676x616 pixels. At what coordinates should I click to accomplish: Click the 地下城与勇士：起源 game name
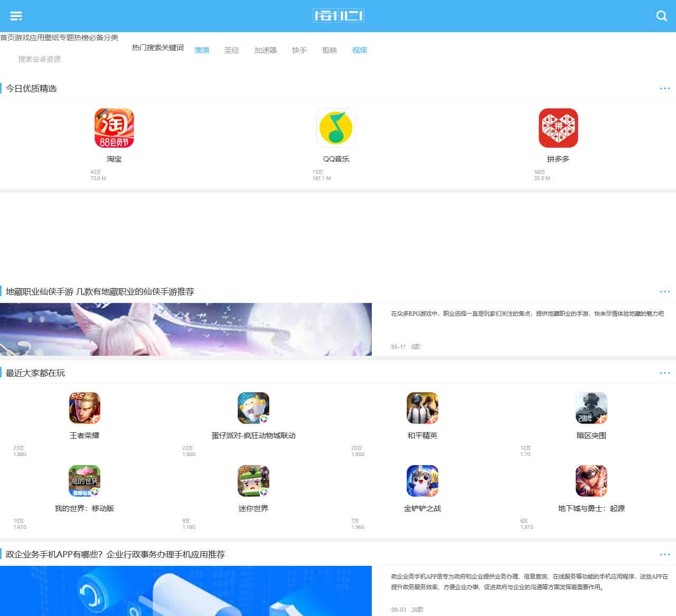pos(591,508)
